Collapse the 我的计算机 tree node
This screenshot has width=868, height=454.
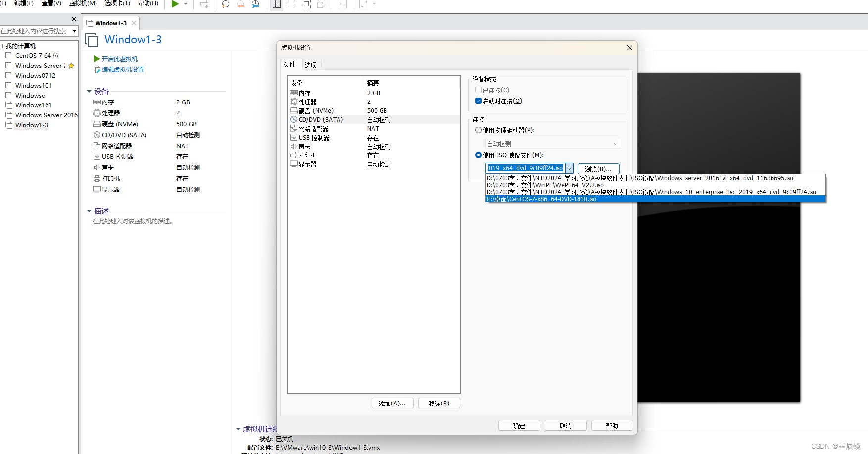[x=1, y=46]
